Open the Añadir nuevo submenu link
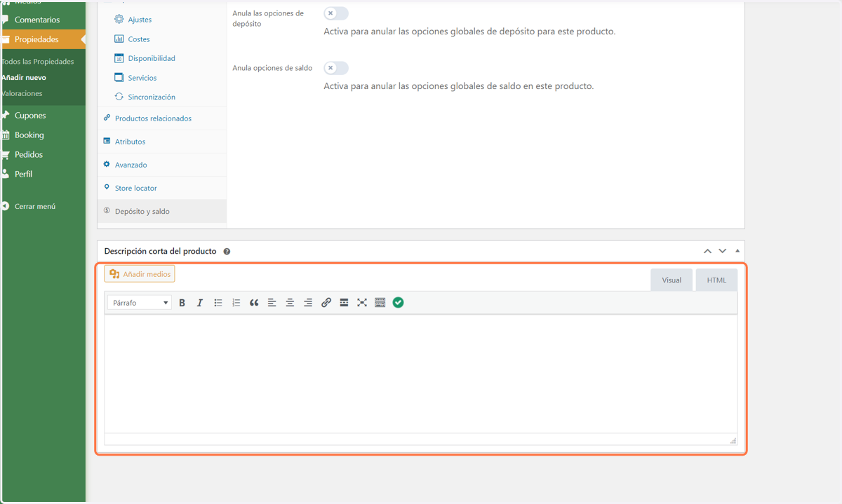This screenshot has width=842, height=504. pos(24,77)
